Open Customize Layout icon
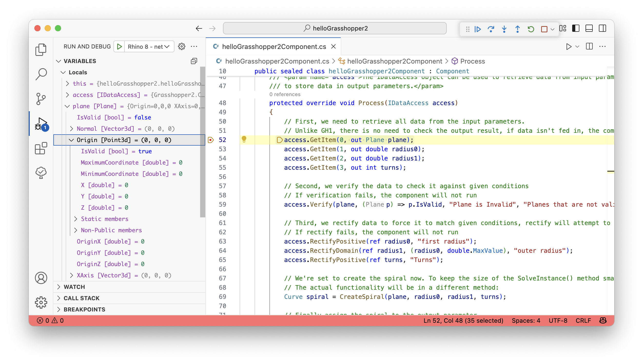This screenshot has width=643, height=364. 563,28
